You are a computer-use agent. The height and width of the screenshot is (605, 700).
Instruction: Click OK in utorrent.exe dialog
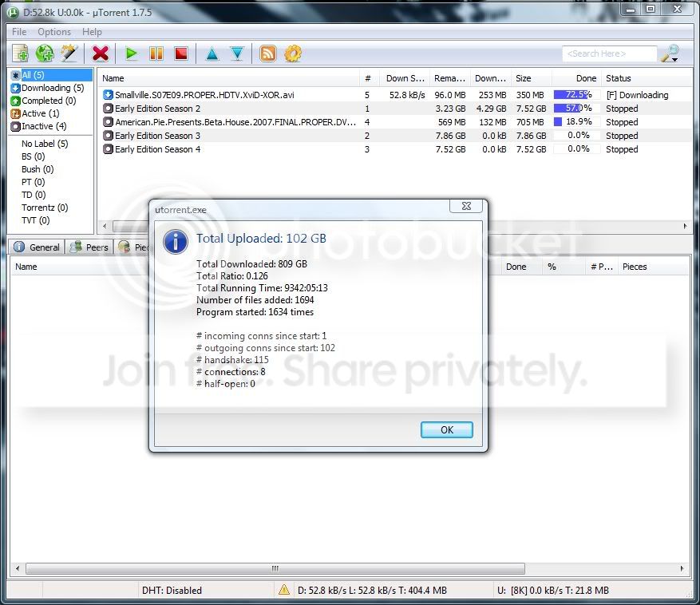tap(446, 429)
